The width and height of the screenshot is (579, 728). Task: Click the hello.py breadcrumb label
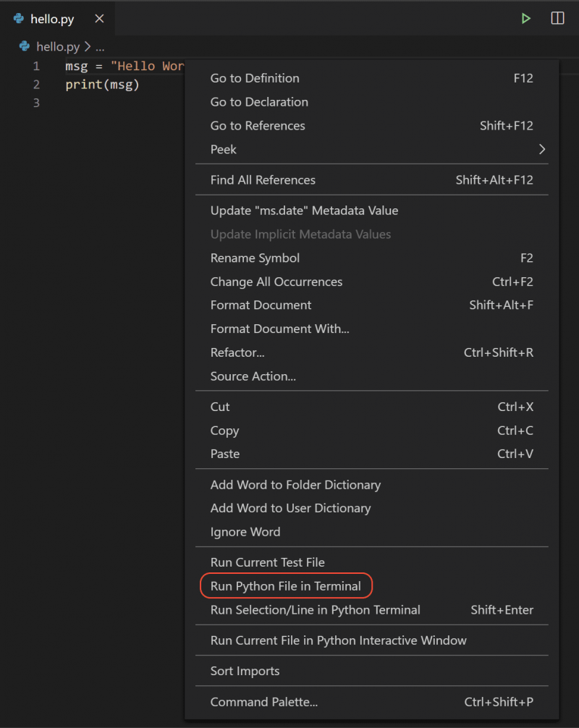tap(59, 46)
